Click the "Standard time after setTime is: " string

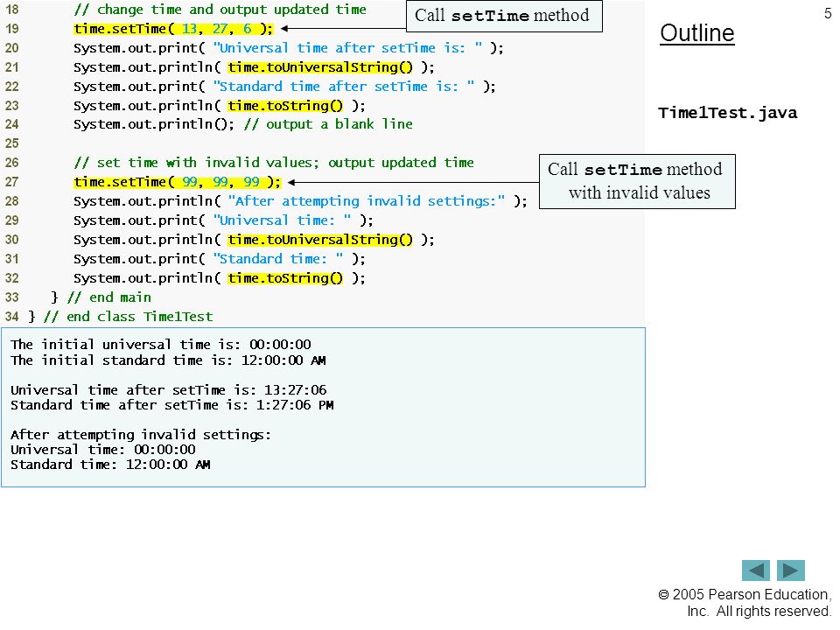point(344,87)
